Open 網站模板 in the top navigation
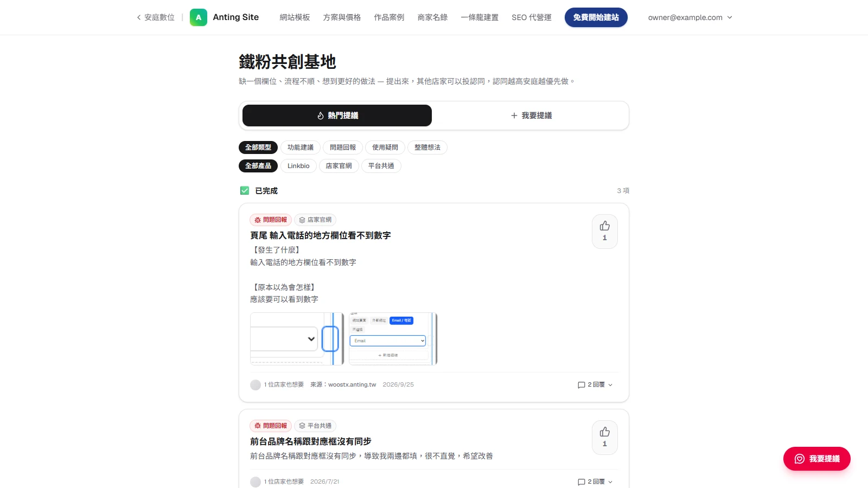Image resolution: width=868 pixels, height=488 pixels. (295, 17)
